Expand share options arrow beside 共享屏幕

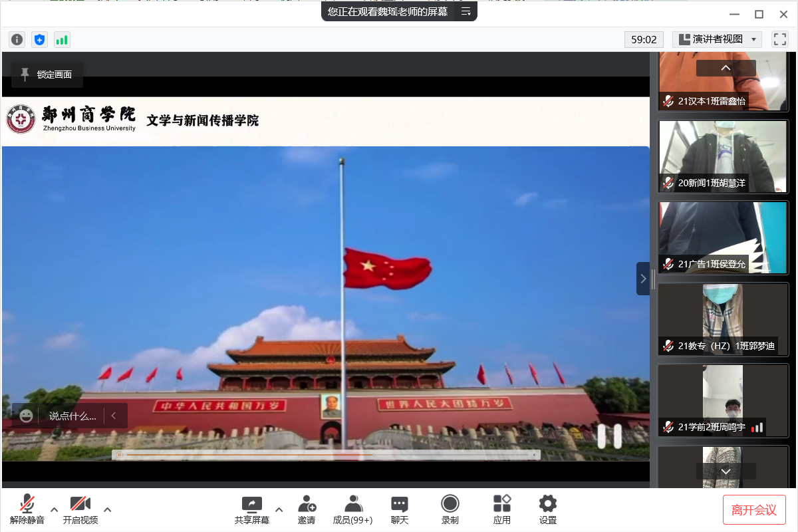[x=279, y=509]
